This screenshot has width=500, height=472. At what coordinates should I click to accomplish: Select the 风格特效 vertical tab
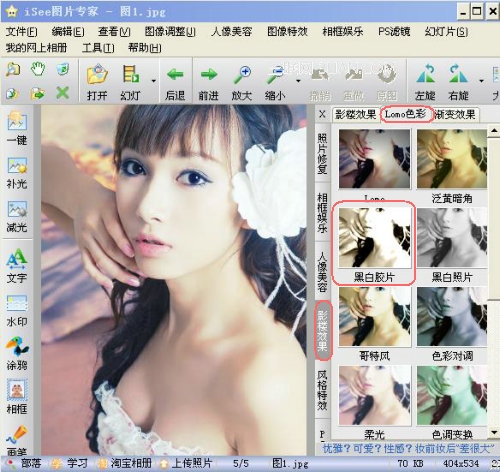pyautogui.click(x=322, y=390)
